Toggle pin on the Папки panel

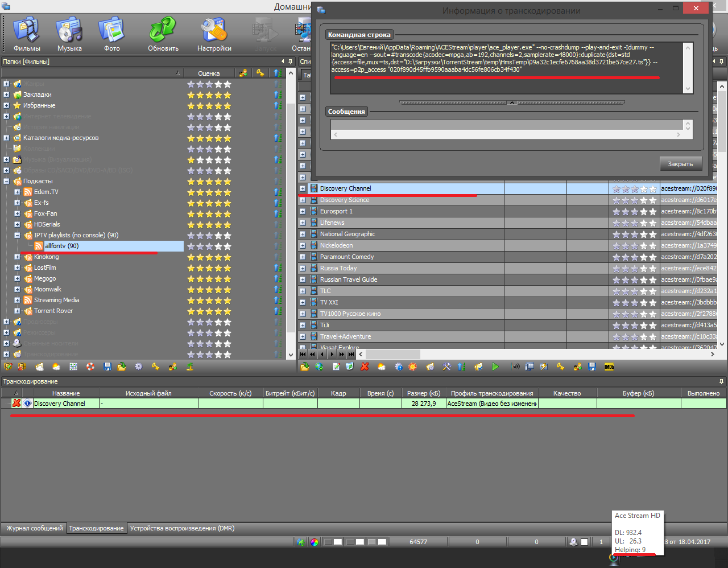(x=290, y=61)
